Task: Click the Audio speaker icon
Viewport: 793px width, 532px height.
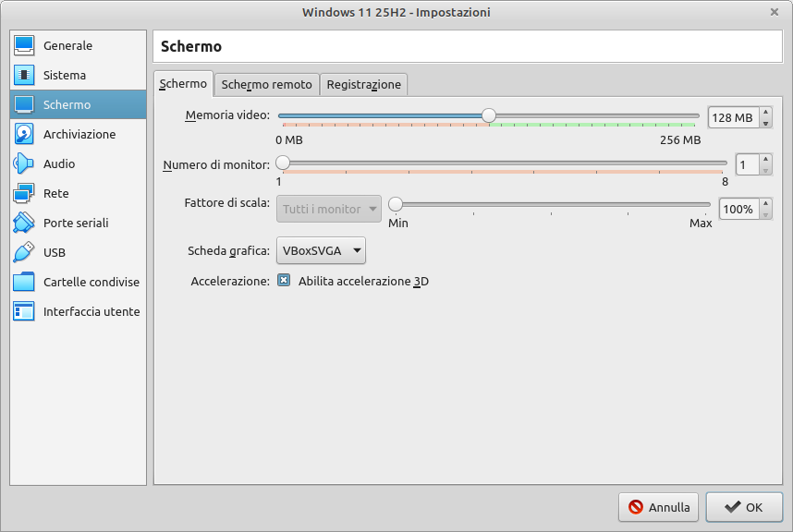Action: tap(24, 163)
